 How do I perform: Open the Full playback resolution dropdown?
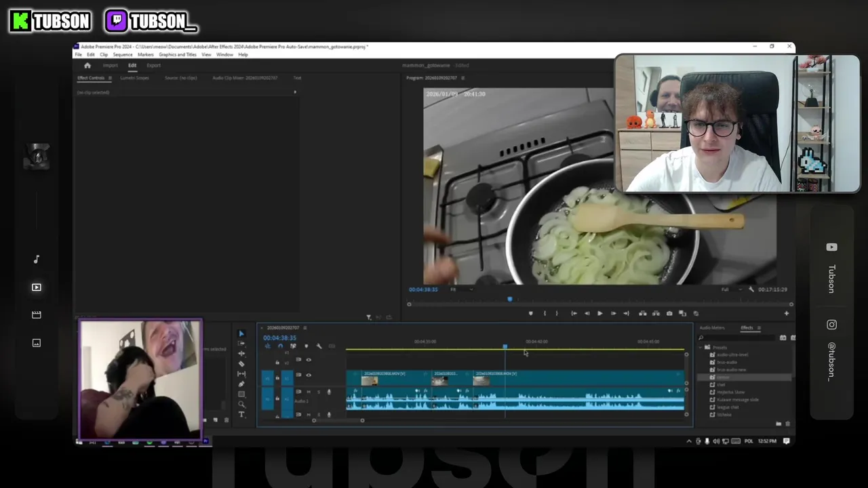click(x=730, y=289)
